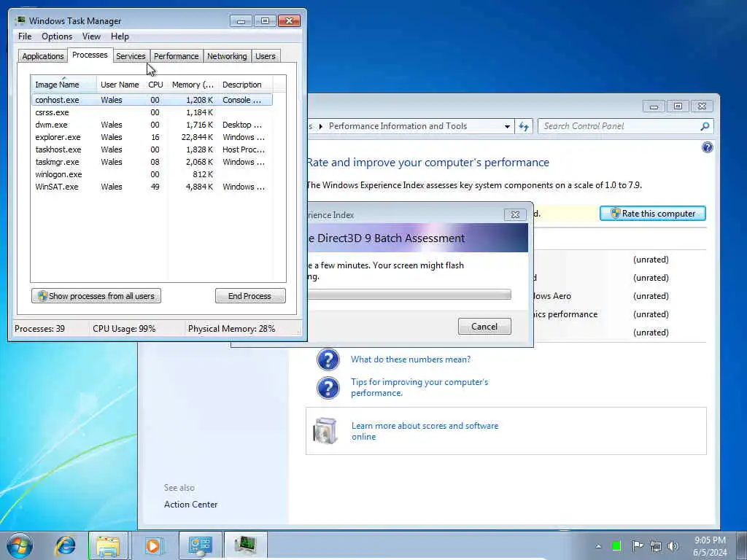
Task: Sort processes by Image Name column
Action: [x=64, y=85]
